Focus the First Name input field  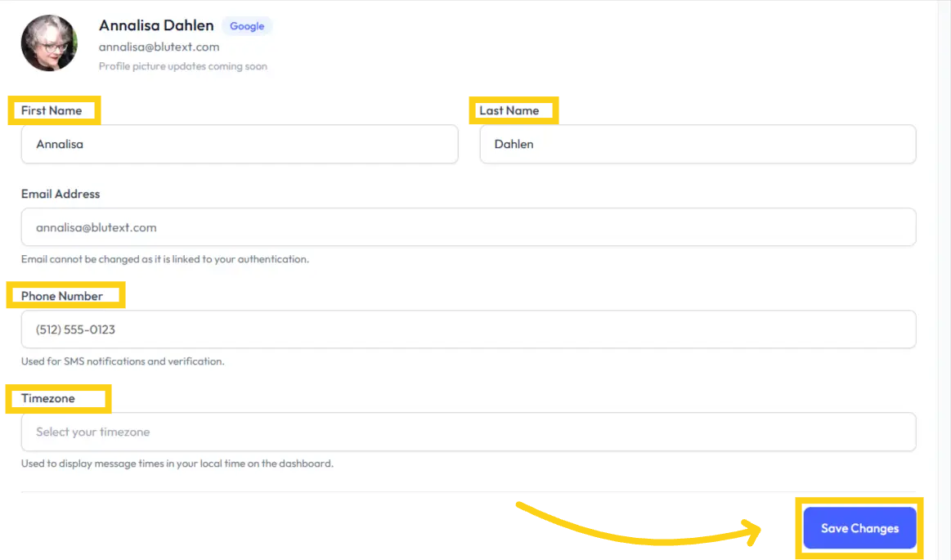tap(240, 144)
